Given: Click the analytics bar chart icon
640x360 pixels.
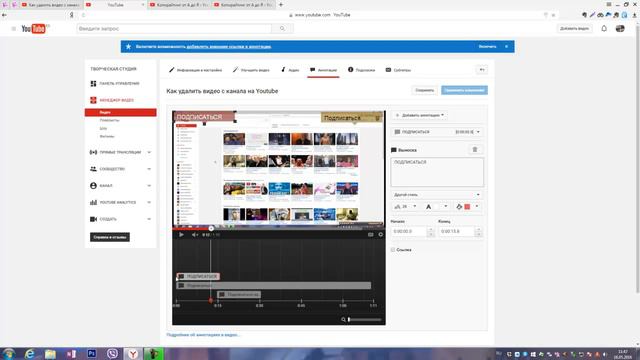Looking at the screenshot, I should point(93,202).
